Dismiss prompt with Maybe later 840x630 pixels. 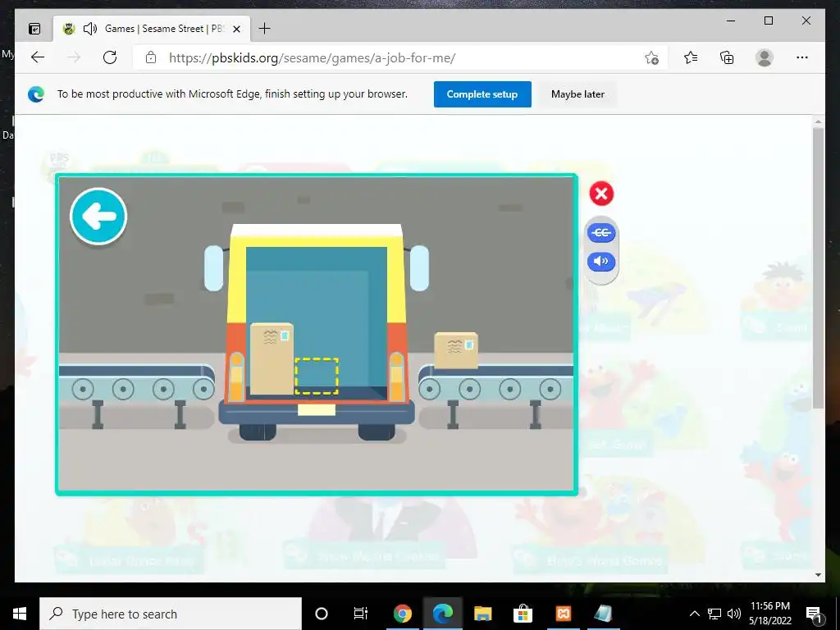[x=577, y=94]
